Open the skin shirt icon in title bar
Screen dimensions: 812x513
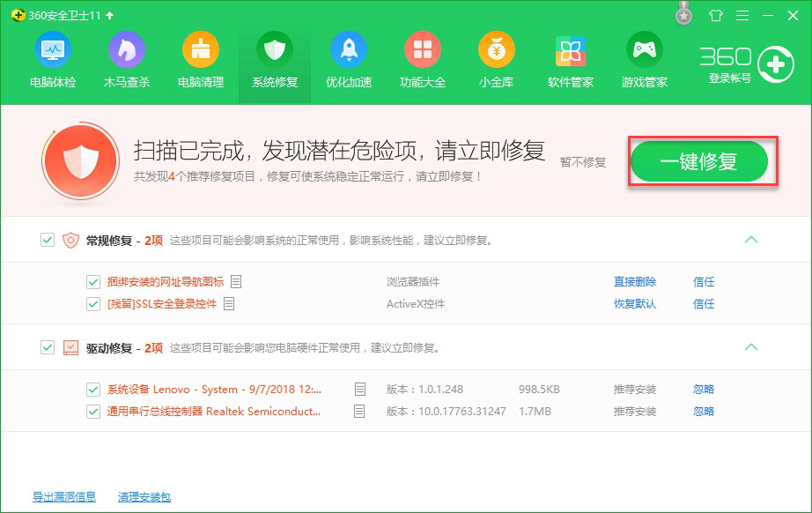click(x=716, y=16)
